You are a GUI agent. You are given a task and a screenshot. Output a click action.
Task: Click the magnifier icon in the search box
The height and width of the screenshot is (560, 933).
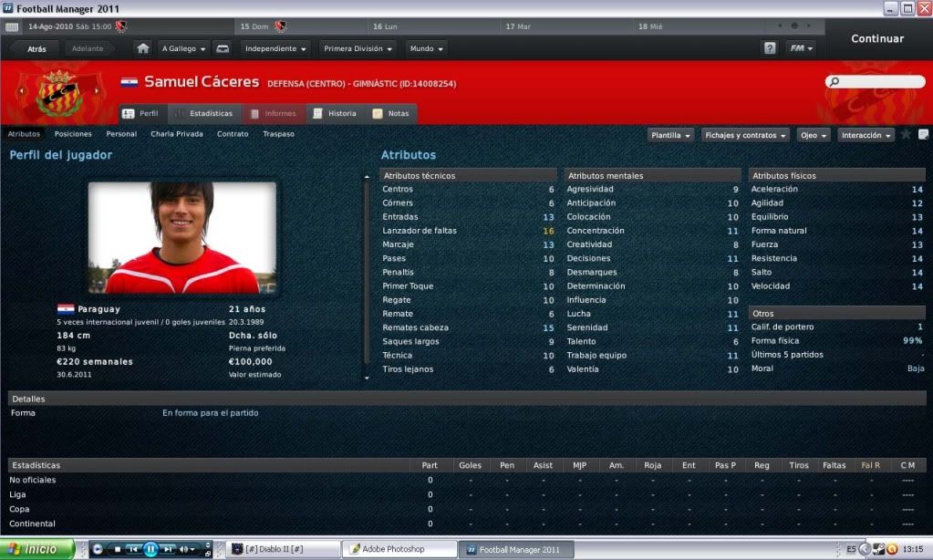(835, 81)
